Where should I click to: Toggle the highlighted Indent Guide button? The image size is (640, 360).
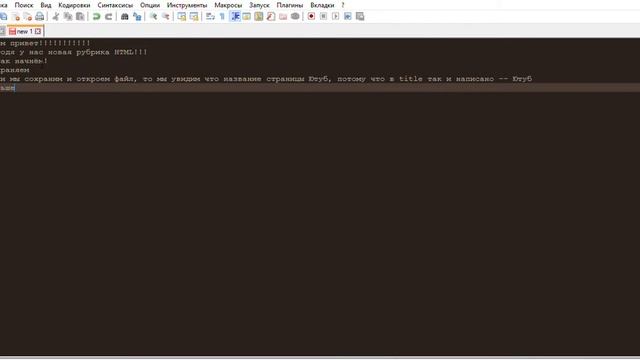pos(235,16)
